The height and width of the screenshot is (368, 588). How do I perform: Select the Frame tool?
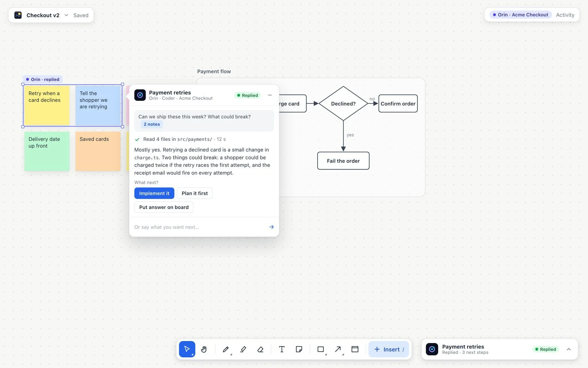pos(355,349)
